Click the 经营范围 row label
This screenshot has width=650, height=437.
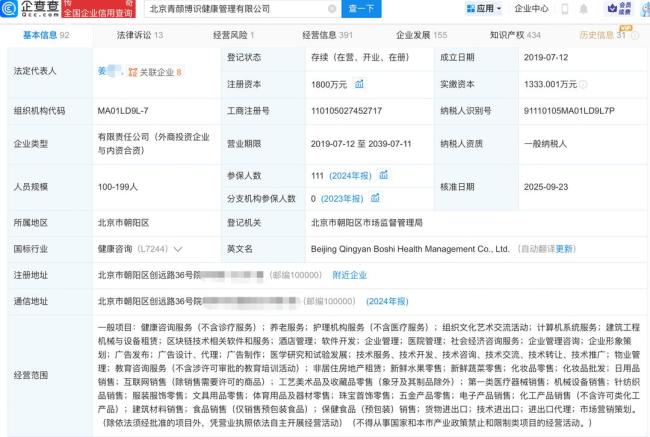tap(31, 375)
